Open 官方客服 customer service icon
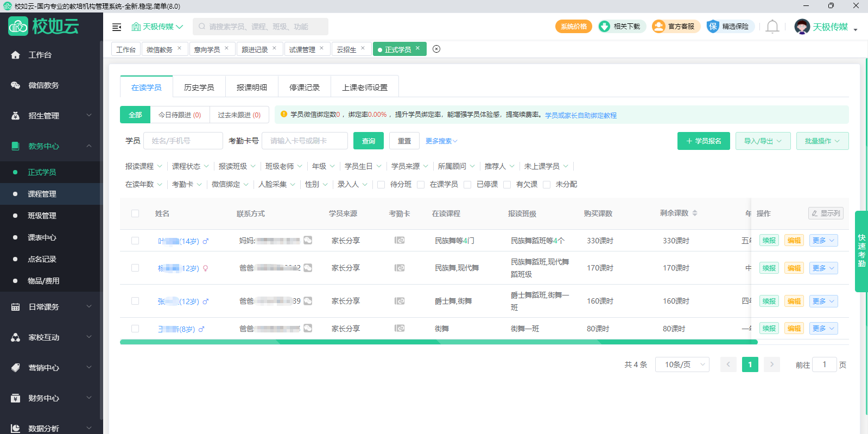Viewport: 868px width, 434px height. [658, 27]
